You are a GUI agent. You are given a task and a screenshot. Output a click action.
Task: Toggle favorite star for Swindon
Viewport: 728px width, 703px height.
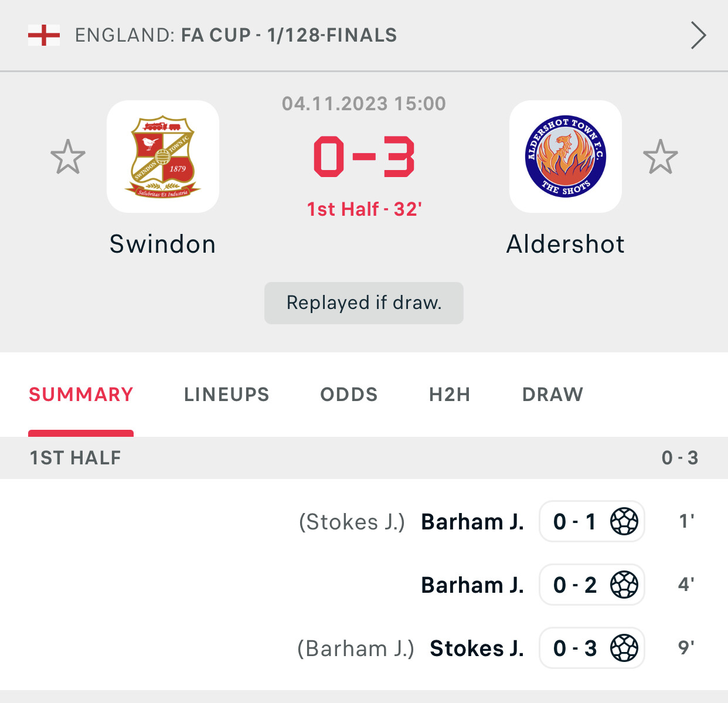68,157
